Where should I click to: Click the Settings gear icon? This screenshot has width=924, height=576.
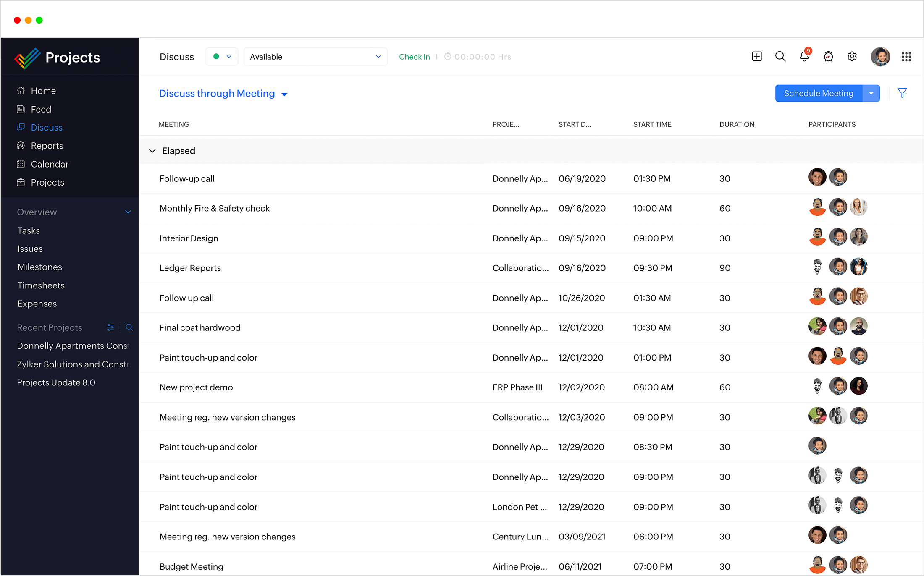coord(852,56)
